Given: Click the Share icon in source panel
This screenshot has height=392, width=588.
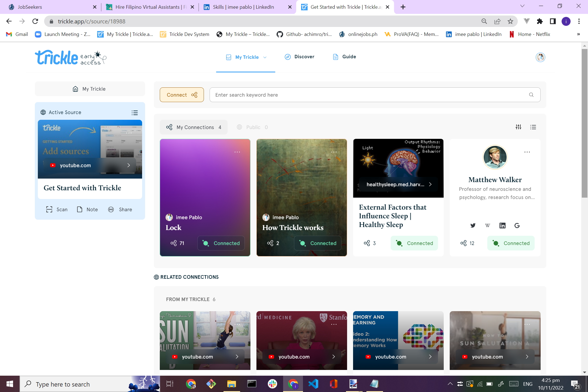Looking at the screenshot, I should (x=111, y=209).
